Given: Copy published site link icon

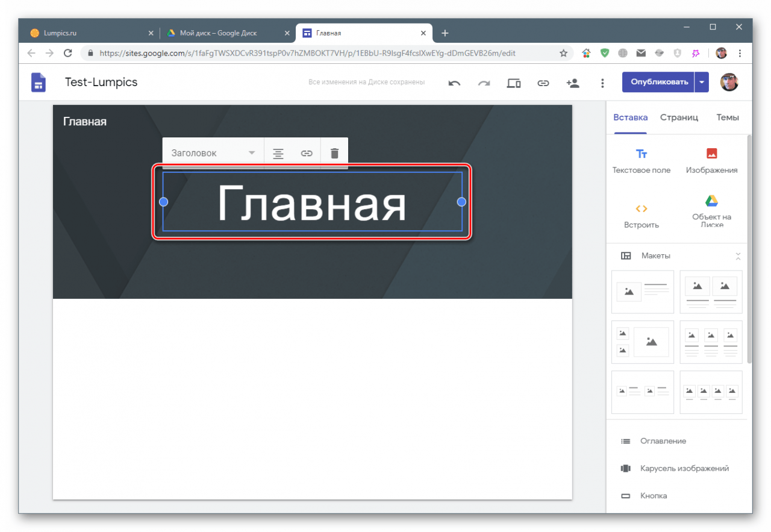Looking at the screenshot, I should point(543,83).
